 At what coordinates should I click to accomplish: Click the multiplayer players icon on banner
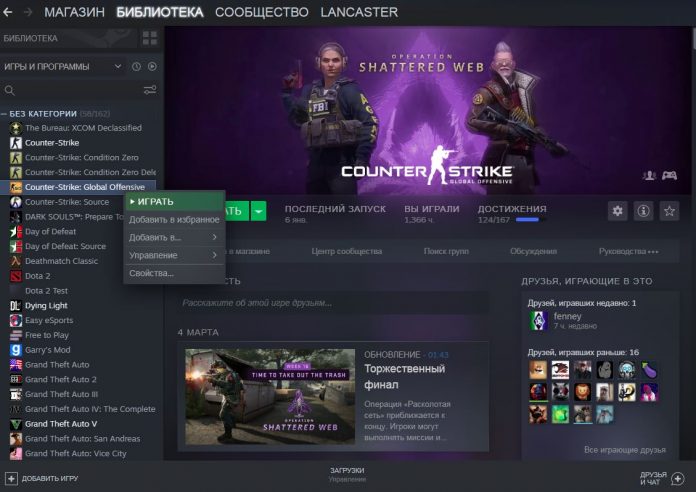tap(649, 175)
